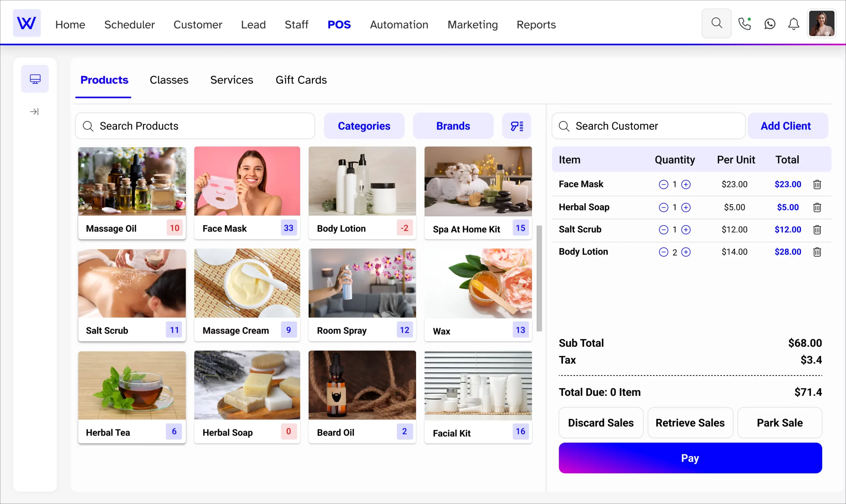This screenshot has width=846, height=504.
Task: Open the Brands filter dropdown
Action: (453, 126)
